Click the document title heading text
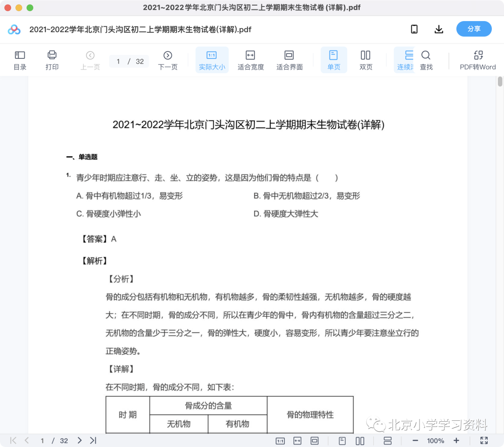Viewport: 504px width, 447px height. click(248, 125)
